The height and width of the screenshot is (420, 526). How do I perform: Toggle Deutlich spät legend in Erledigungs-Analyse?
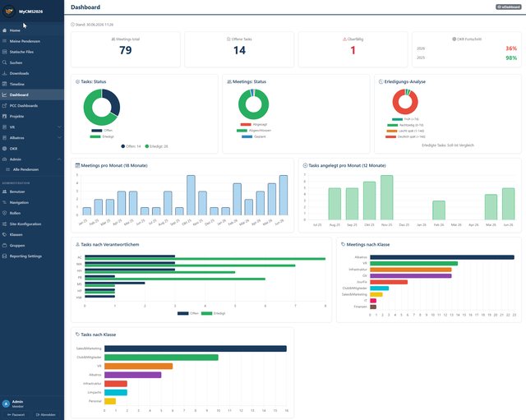point(405,137)
